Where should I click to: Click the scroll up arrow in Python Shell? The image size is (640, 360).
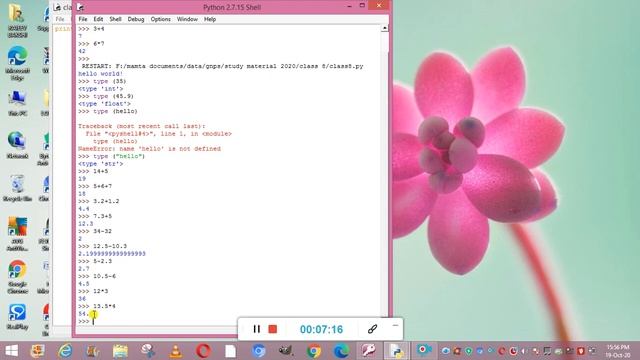point(384,28)
